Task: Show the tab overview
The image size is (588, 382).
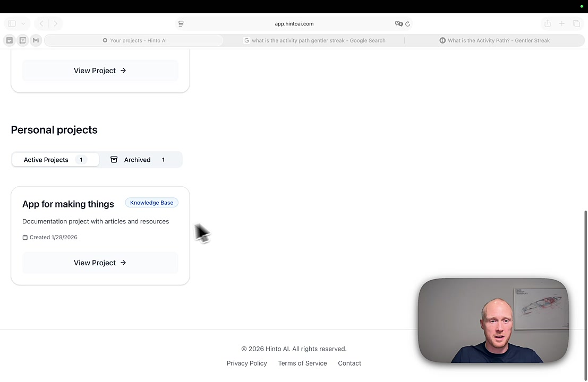Action: point(576,23)
